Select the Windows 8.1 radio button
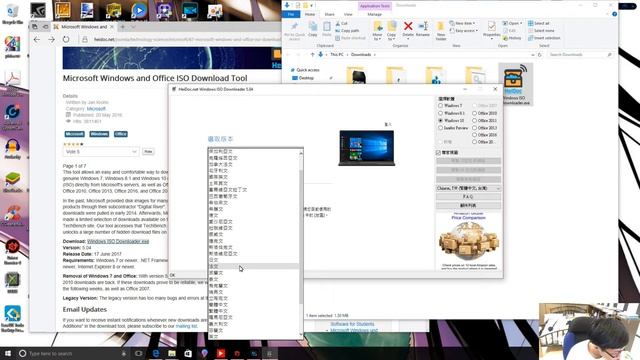The width and height of the screenshot is (640, 360). point(440,113)
